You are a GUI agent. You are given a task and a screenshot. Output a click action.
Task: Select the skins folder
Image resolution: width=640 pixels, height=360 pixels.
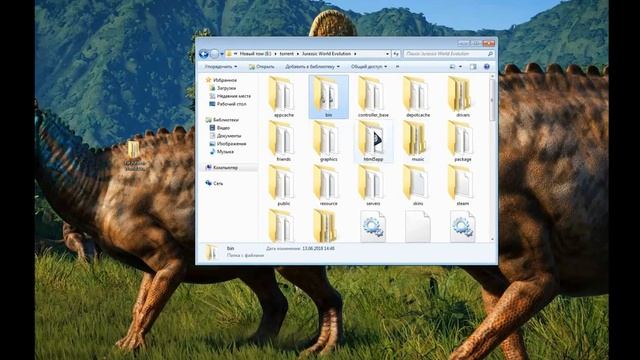click(418, 185)
